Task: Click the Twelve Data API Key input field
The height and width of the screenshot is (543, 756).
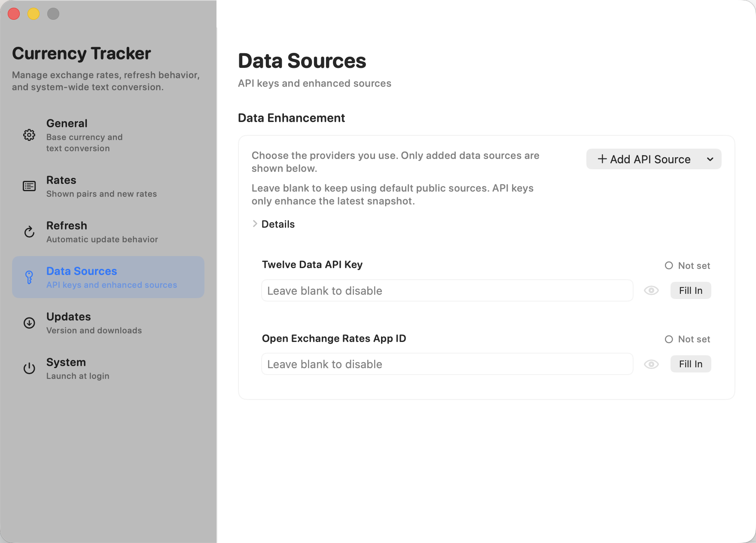Action: point(447,290)
